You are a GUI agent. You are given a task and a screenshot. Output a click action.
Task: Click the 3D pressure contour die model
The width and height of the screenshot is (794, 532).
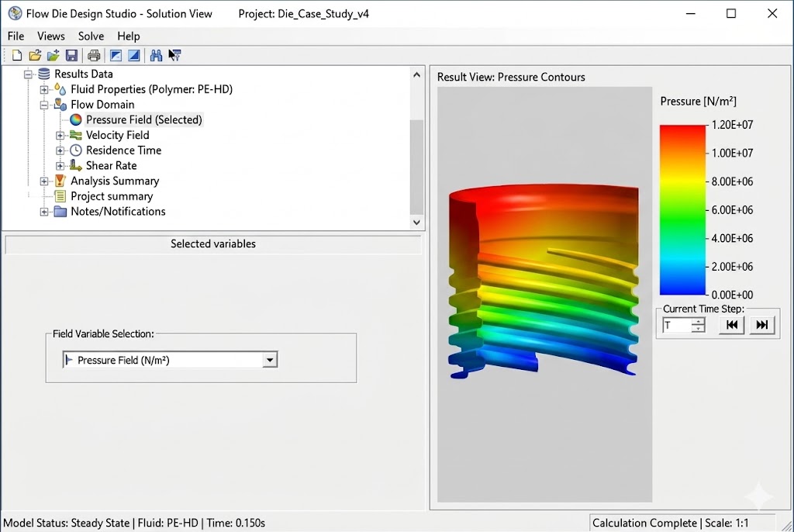point(544,282)
